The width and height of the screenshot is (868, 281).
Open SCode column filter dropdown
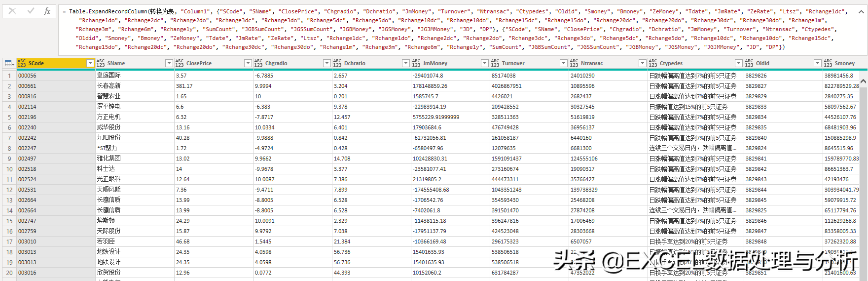pyautogui.click(x=90, y=63)
